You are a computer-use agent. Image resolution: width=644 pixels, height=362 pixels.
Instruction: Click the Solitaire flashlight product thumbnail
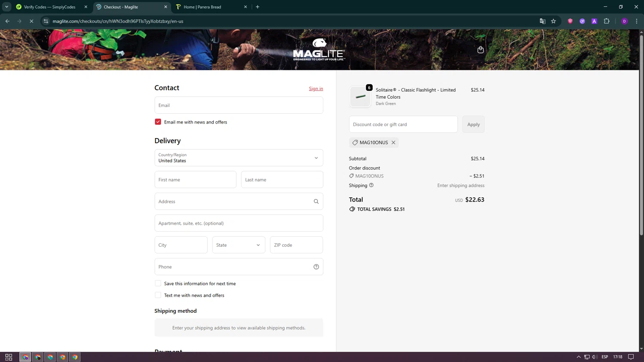360,97
